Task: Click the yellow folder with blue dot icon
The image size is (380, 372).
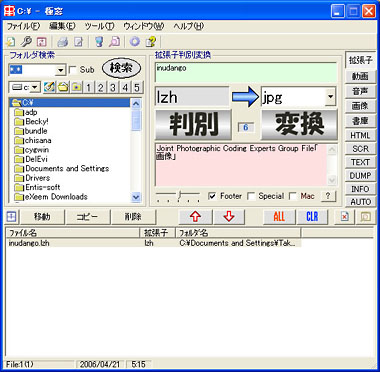Action: [x=76, y=88]
